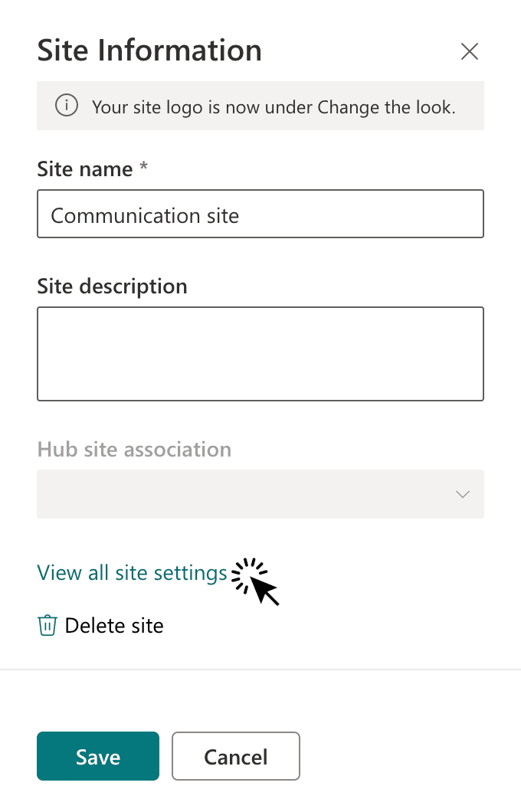Open View all site settings link
Screen dimensions: 521x812
pyautogui.click(x=132, y=573)
